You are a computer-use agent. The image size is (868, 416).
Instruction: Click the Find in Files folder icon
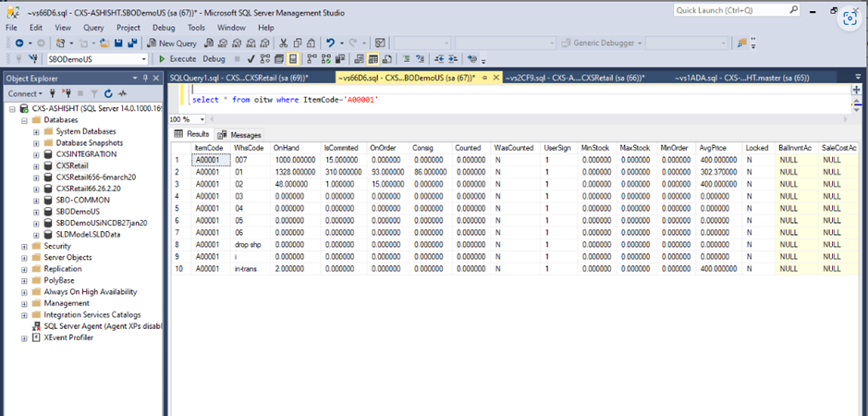pos(741,43)
